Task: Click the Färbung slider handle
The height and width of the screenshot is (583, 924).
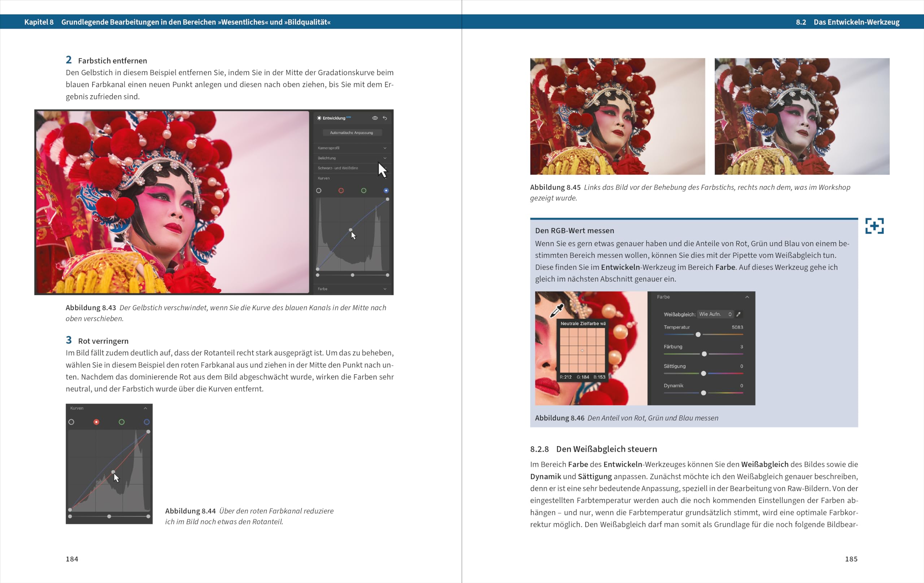Action: pyautogui.click(x=704, y=354)
